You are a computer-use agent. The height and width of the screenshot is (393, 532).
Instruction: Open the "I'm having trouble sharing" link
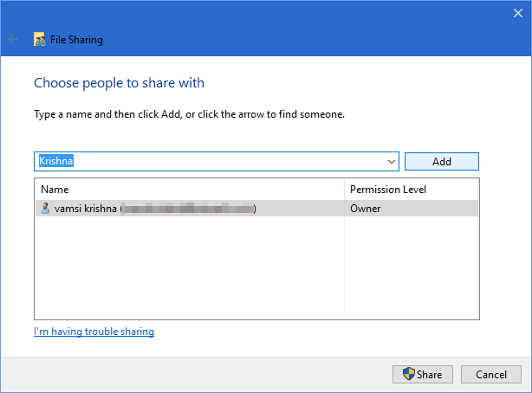click(94, 332)
